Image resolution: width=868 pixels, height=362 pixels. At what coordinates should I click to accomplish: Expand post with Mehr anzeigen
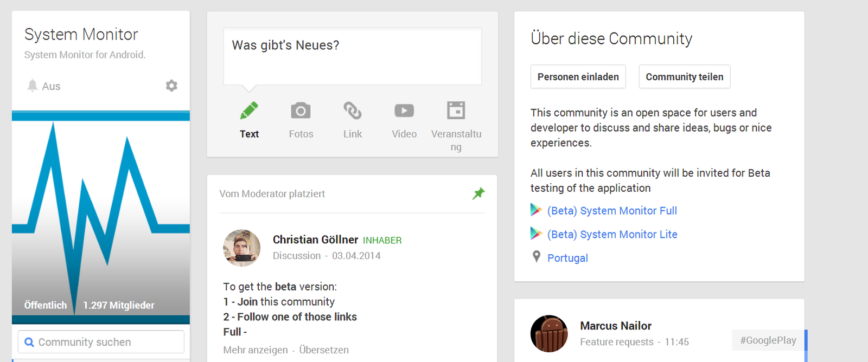pos(256,350)
